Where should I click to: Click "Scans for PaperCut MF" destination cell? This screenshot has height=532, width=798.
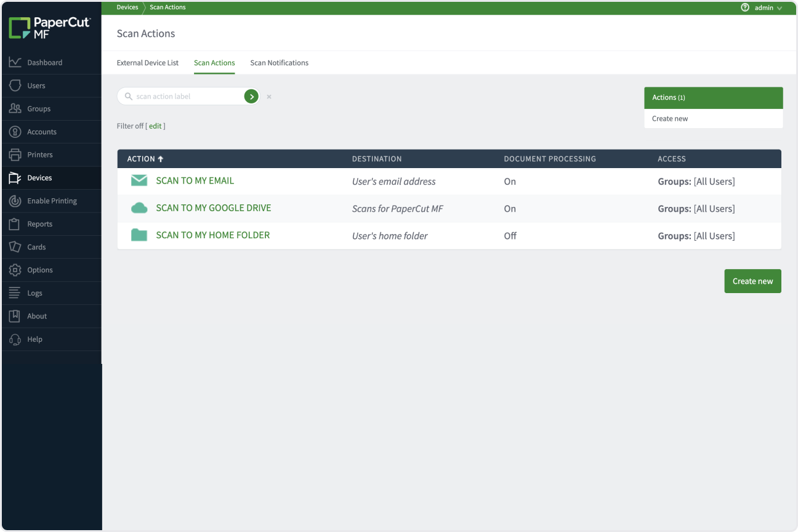[398, 209]
